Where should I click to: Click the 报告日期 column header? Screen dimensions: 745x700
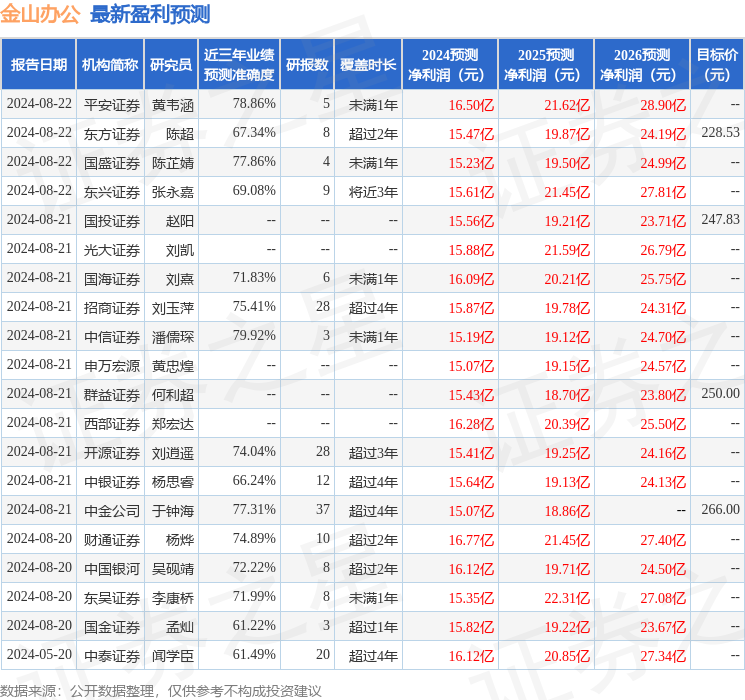point(38,65)
